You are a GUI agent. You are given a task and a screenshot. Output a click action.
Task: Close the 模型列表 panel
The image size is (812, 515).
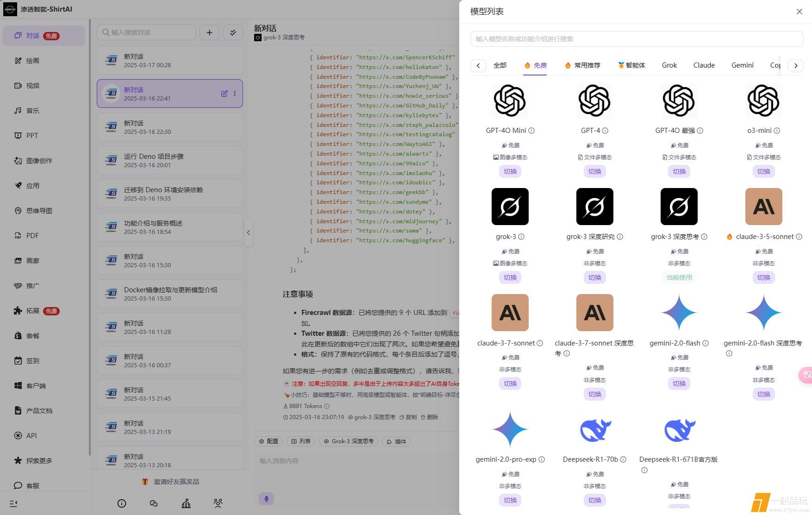pos(800,12)
